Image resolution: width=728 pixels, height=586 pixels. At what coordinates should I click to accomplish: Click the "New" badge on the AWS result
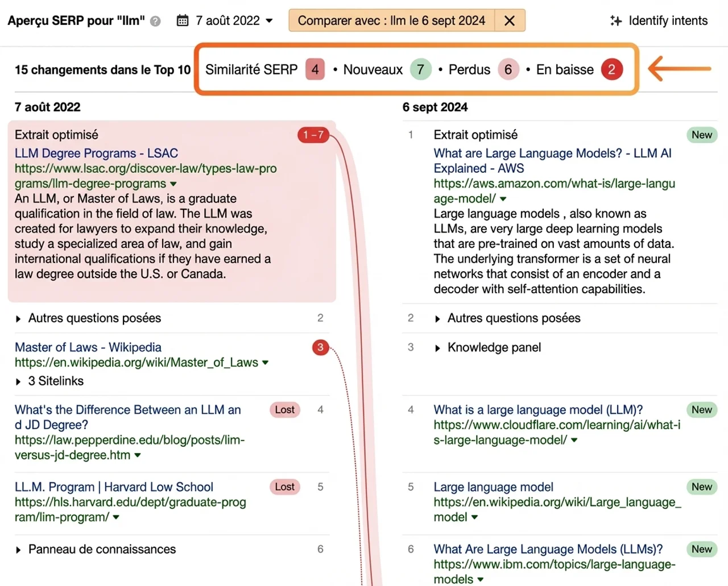pyautogui.click(x=701, y=135)
